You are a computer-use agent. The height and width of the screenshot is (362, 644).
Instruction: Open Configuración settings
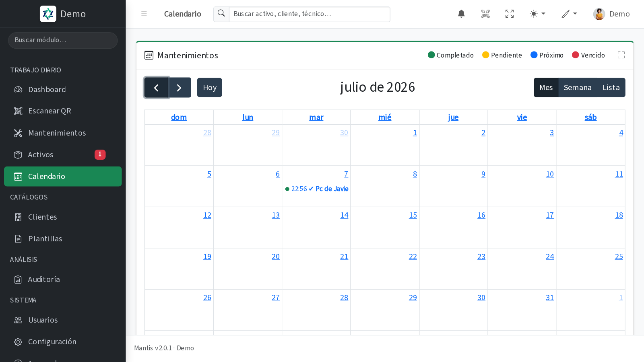[x=63, y=341]
